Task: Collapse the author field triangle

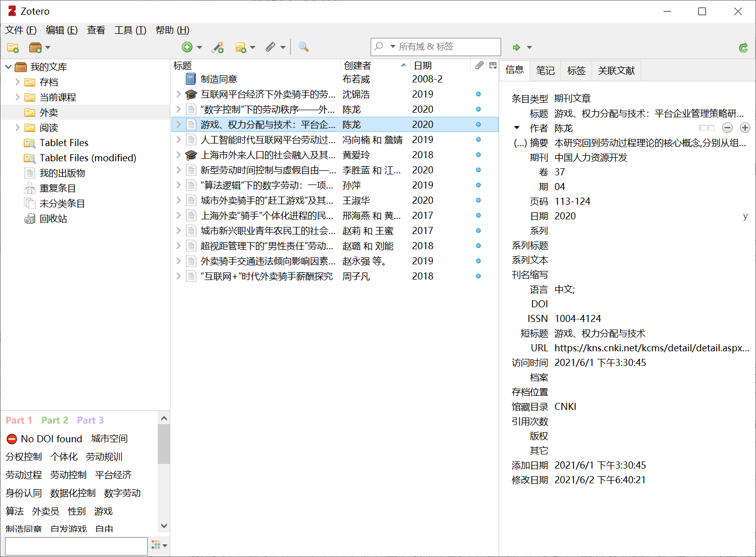Action: point(517,128)
